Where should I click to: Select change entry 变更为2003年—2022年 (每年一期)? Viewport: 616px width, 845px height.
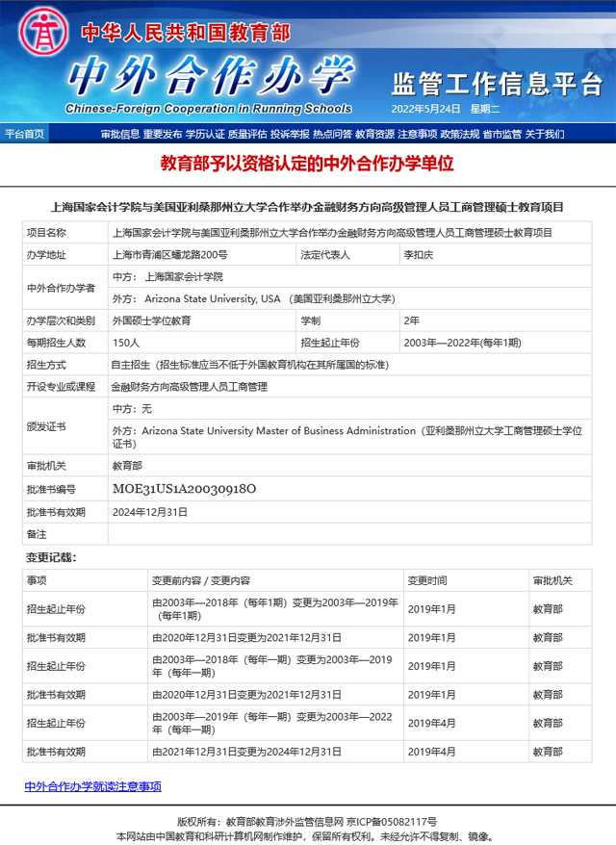(x=272, y=723)
